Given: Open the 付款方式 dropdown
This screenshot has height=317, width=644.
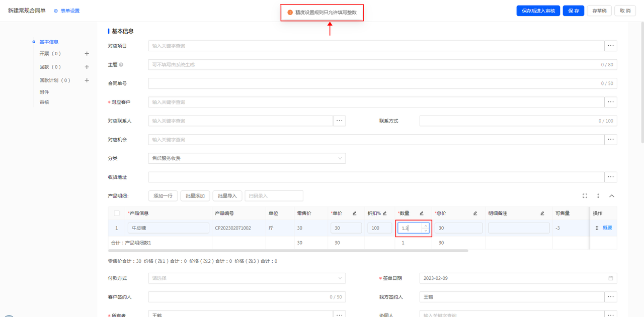Looking at the screenshot, I should point(247,278).
